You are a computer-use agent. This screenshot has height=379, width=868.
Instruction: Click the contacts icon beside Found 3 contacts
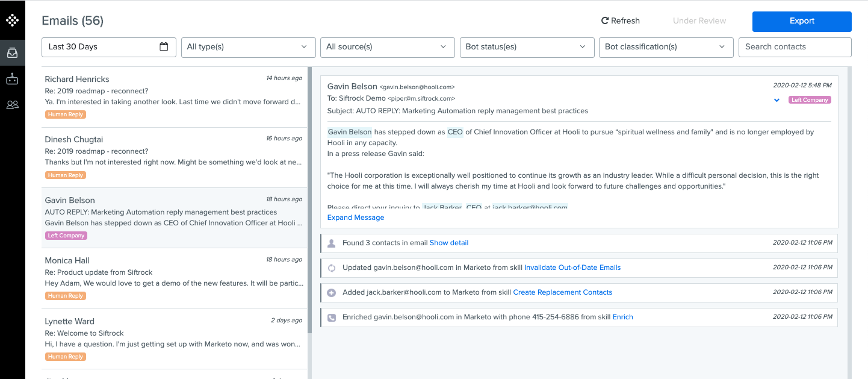point(332,243)
